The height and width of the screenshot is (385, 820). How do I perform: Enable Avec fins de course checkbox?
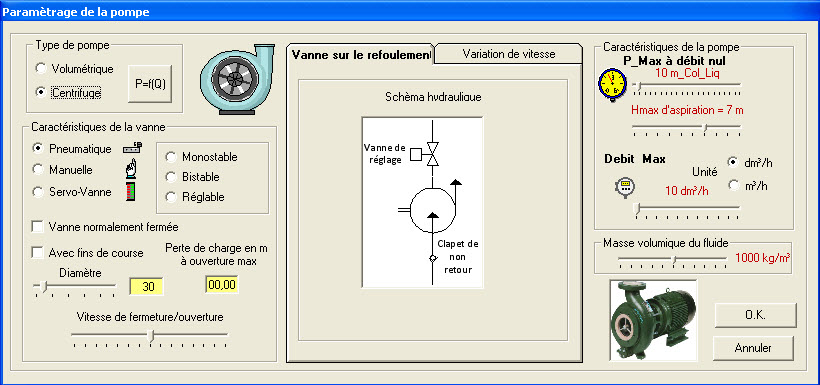coord(87,253)
